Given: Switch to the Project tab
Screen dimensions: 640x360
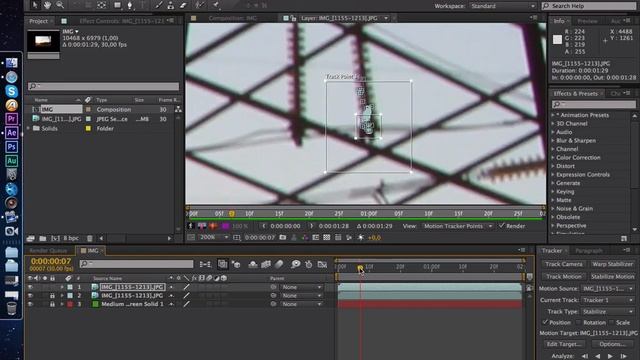Looking at the screenshot, I should [38, 21].
